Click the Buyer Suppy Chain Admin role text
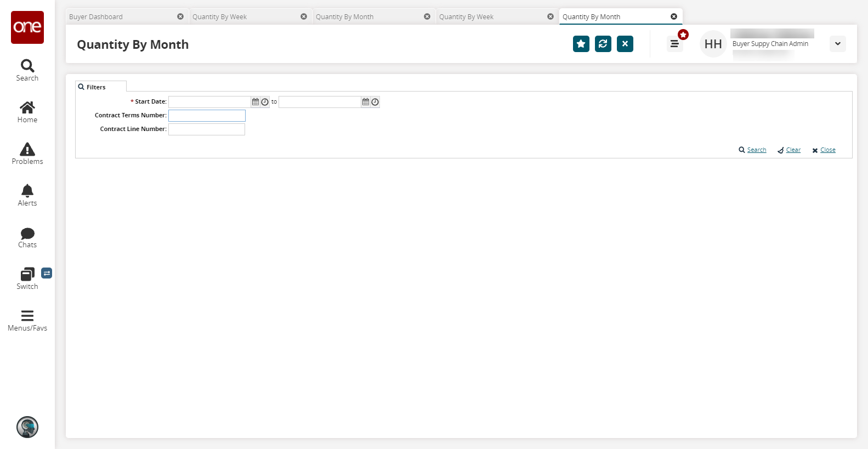The height and width of the screenshot is (449, 868). [770, 44]
